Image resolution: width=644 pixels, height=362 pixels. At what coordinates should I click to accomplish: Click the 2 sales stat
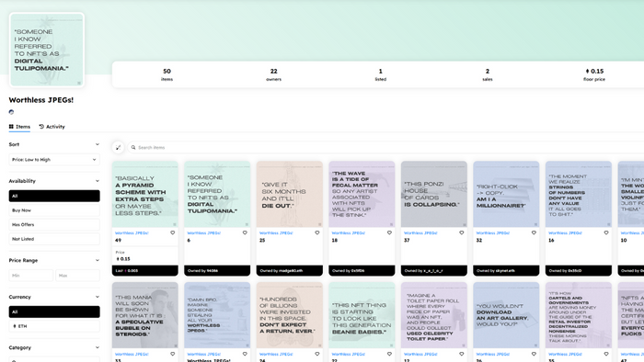487,74
